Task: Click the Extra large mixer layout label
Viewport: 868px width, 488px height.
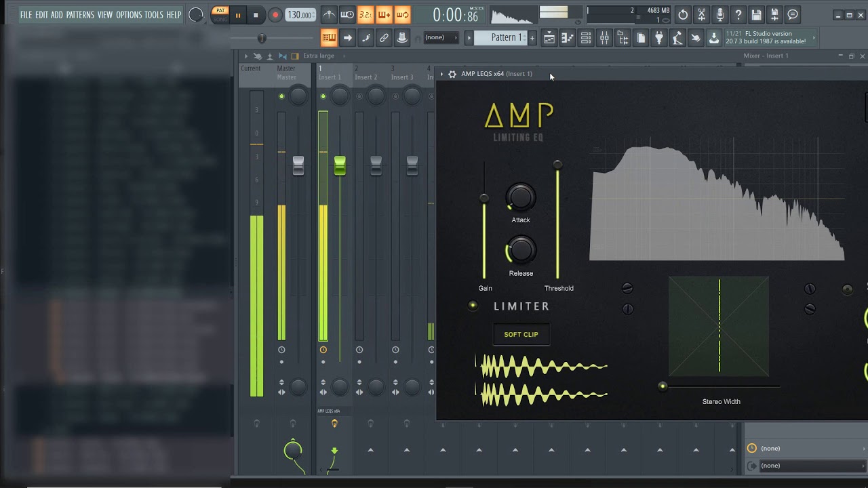Action: (x=319, y=56)
